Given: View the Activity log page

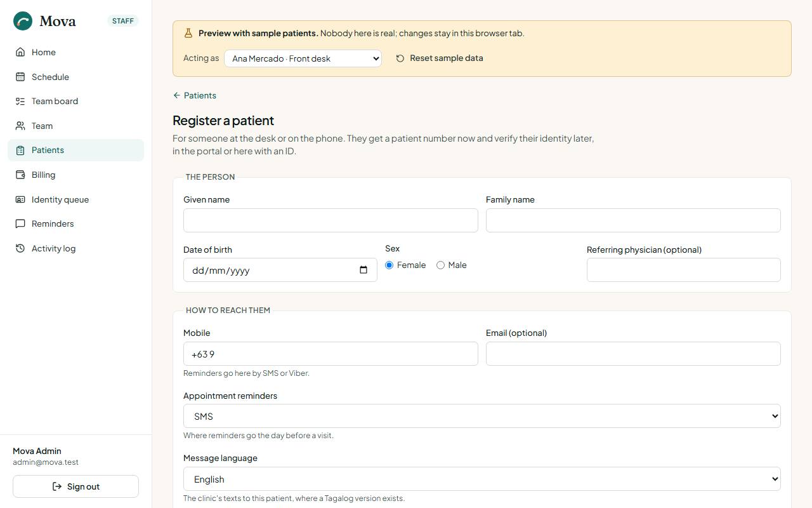Looking at the screenshot, I should 75,248.
